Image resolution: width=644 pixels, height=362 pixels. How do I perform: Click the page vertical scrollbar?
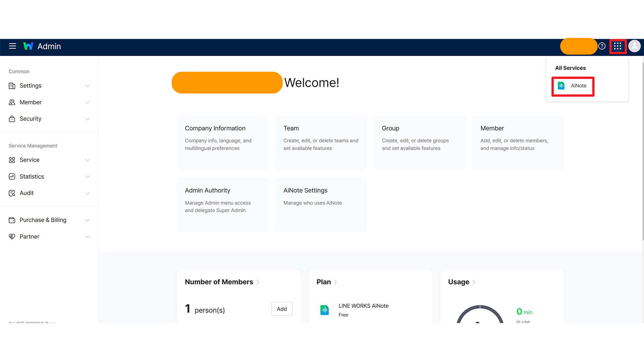(x=643, y=151)
